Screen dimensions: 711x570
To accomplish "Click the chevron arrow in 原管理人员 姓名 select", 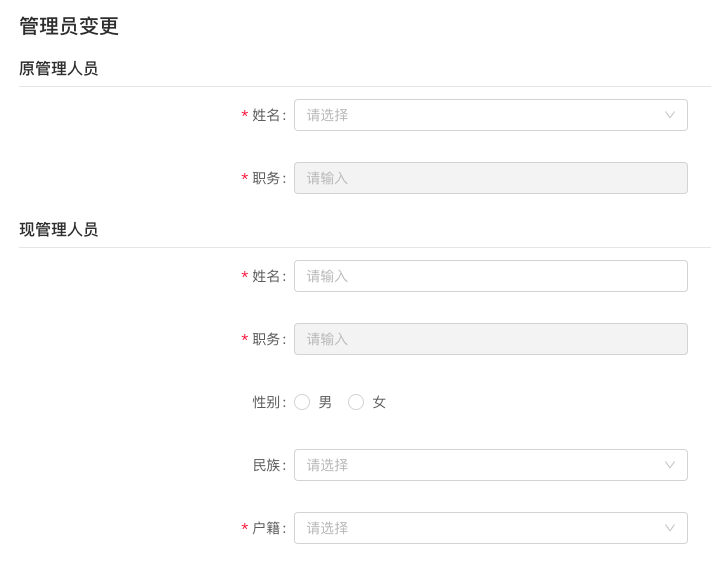I will point(670,115).
